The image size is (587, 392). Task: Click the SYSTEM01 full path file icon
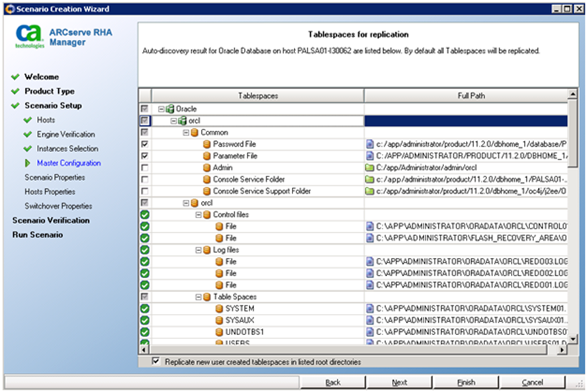[370, 309]
